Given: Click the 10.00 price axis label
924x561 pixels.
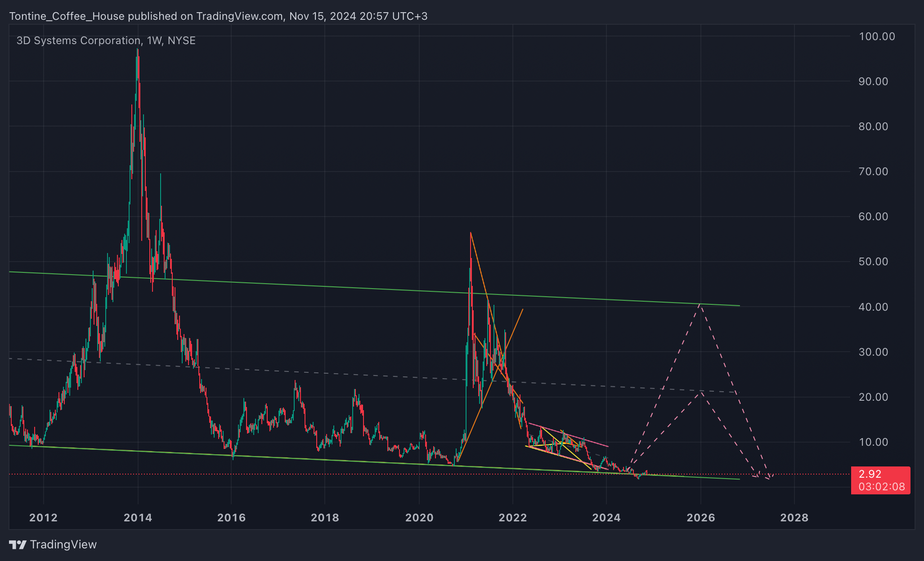Looking at the screenshot, I should (873, 442).
